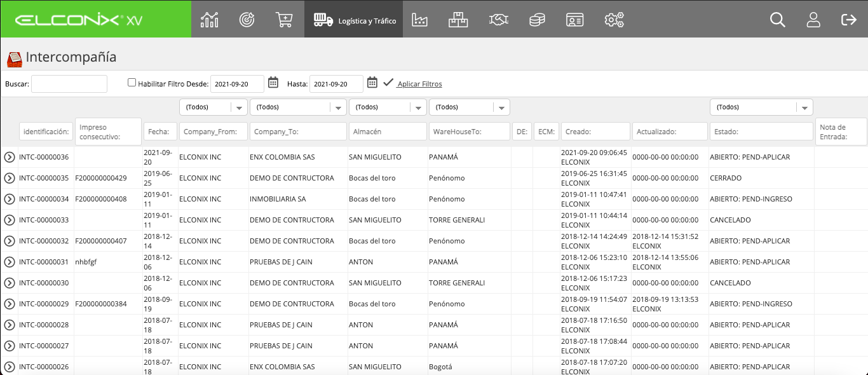Open the user profile icon
The width and height of the screenshot is (868, 375).
pos(813,19)
